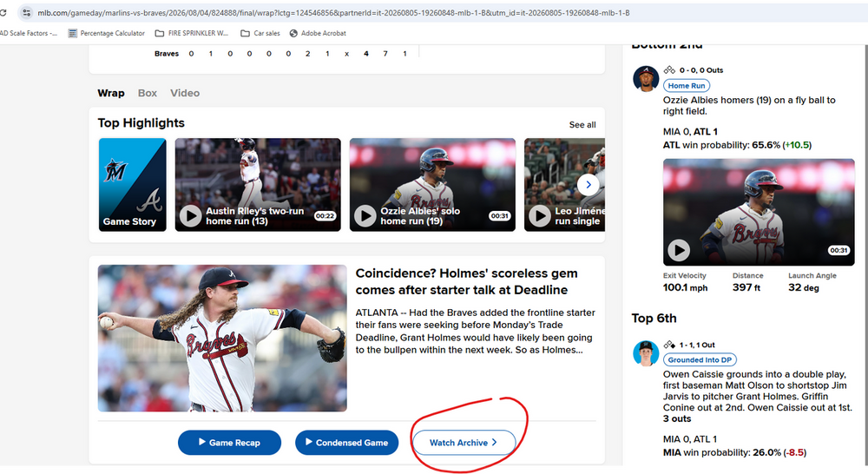Switch to the Wrap tab
The width and height of the screenshot is (868, 474).
point(111,93)
